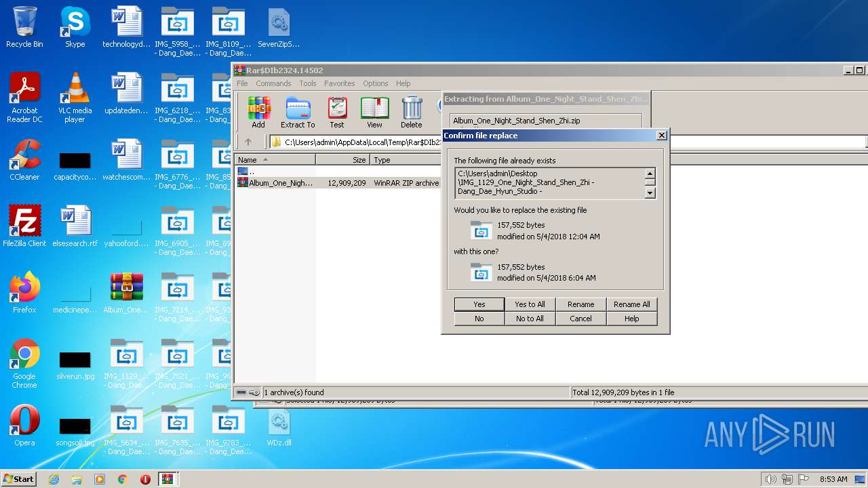Open the Commands menu
868x488 pixels.
[x=273, y=83]
